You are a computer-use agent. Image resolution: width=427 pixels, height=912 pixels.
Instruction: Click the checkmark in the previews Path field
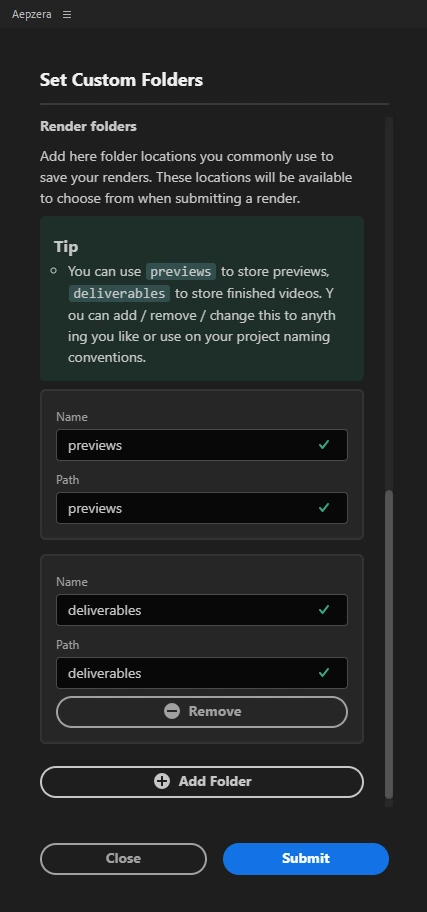(324, 508)
